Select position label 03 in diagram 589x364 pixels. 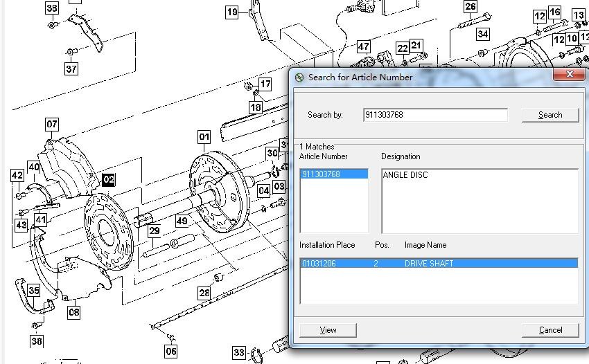(x=279, y=187)
